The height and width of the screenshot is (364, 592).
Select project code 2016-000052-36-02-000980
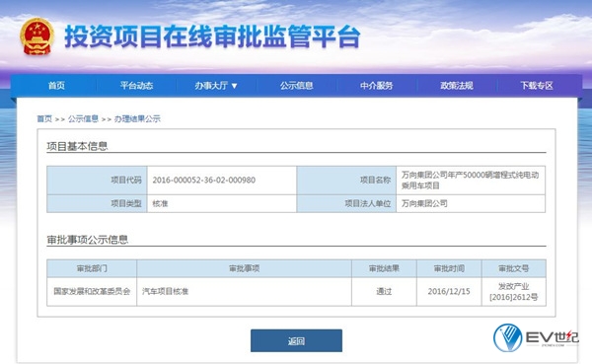[x=204, y=181]
